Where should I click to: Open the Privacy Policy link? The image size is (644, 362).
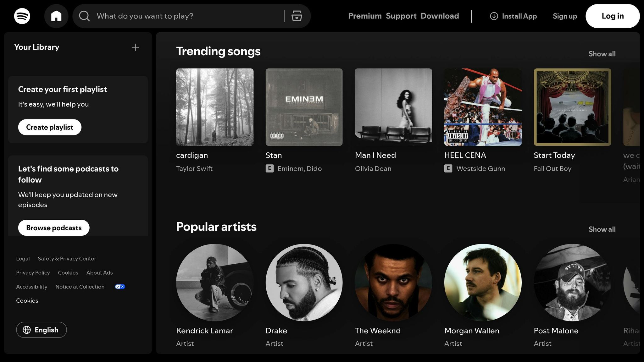pyautogui.click(x=33, y=273)
